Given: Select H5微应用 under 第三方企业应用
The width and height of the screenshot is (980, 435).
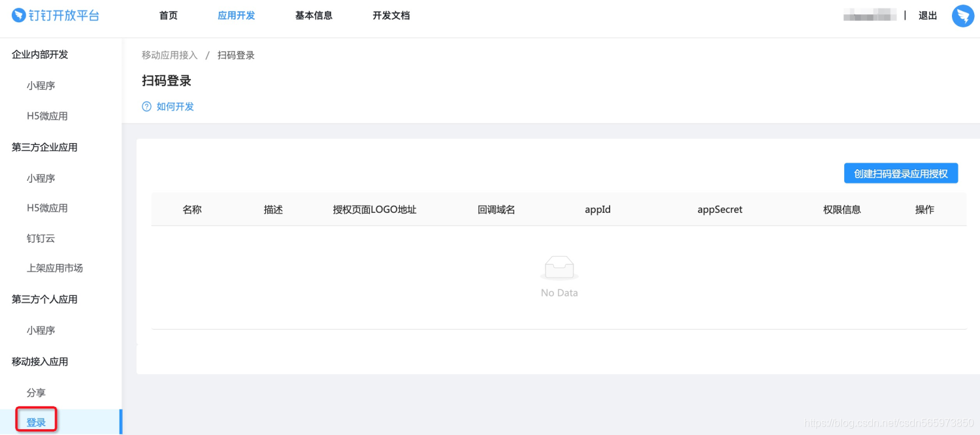Looking at the screenshot, I should (49, 208).
